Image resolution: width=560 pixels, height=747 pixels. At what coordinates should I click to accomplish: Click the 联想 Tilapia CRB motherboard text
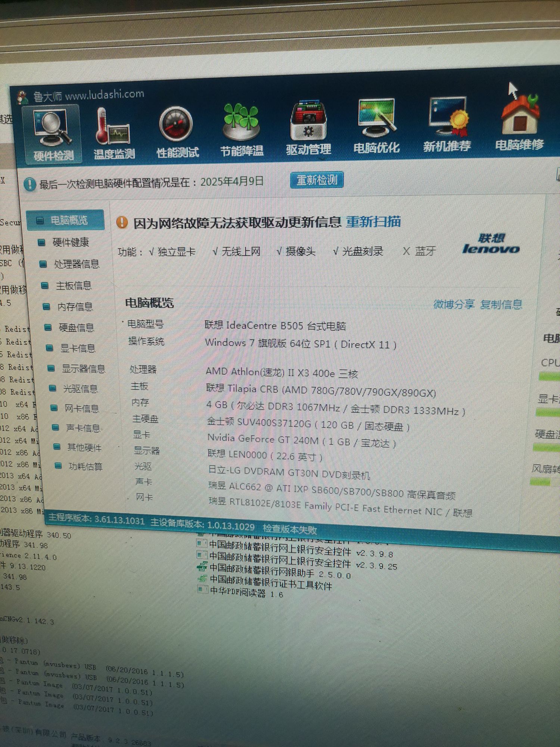(x=321, y=391)
